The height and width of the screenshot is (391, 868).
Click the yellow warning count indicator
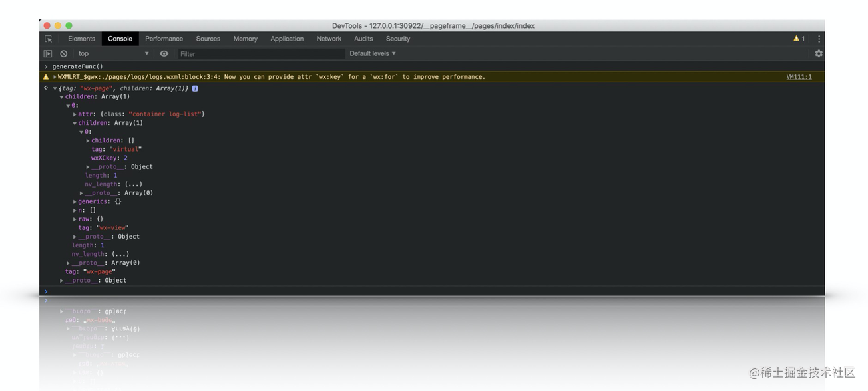click(799, 39)
